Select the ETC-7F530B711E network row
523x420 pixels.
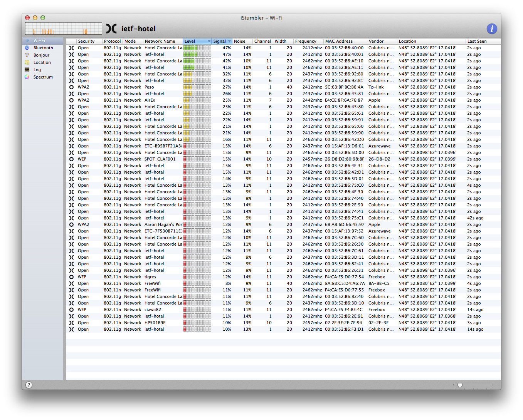283,231
